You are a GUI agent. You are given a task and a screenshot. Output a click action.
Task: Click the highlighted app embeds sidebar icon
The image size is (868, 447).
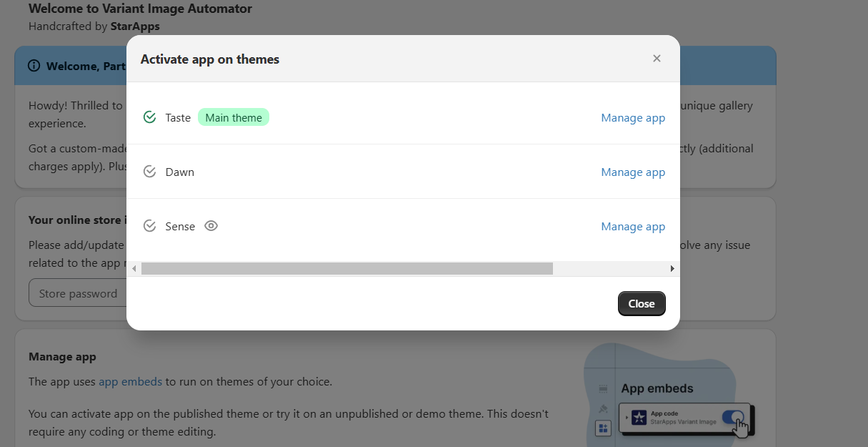pyautogui.click(x=603, y=428)
